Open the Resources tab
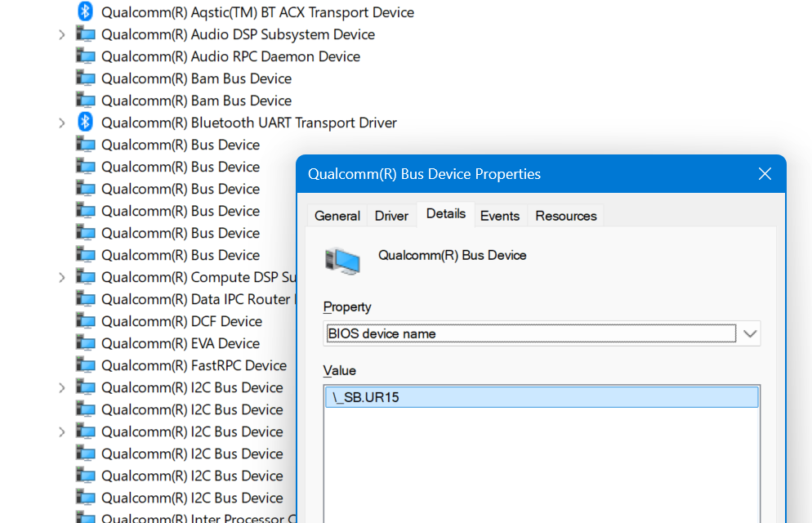The width and height of the screenshot is (812, 523). click(566, 216)
